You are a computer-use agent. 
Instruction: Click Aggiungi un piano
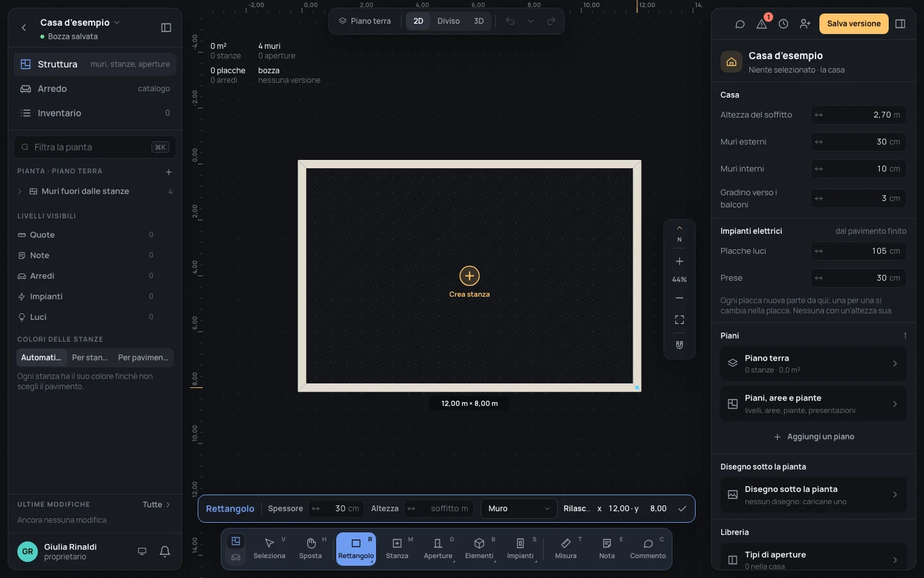point(814,437)
